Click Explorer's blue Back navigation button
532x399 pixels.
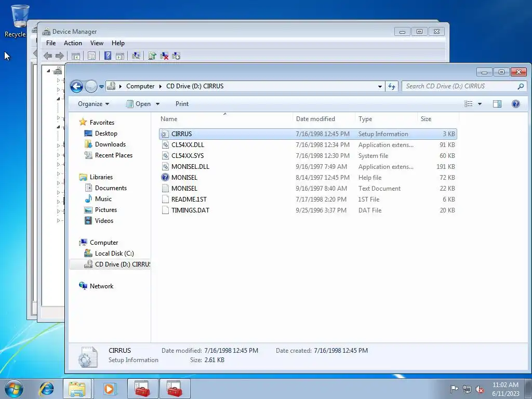point(77,87)
